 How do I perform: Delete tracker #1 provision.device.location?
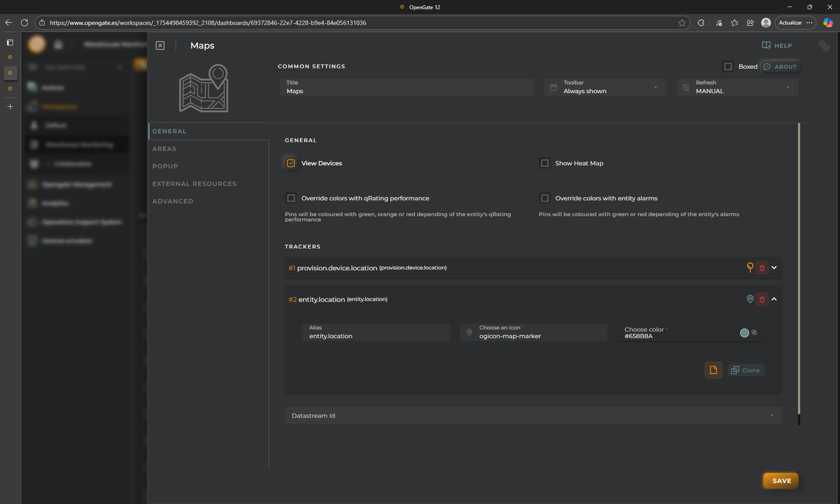pos(762,268)
